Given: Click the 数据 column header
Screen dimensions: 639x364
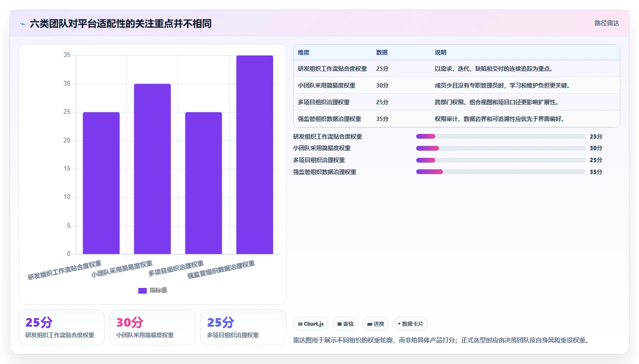Looking at the screenshot, I should (x=382, y=53).
